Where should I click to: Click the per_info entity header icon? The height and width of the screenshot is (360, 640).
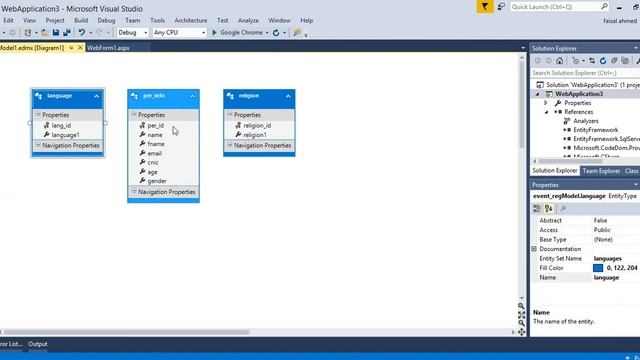point(135,96)
